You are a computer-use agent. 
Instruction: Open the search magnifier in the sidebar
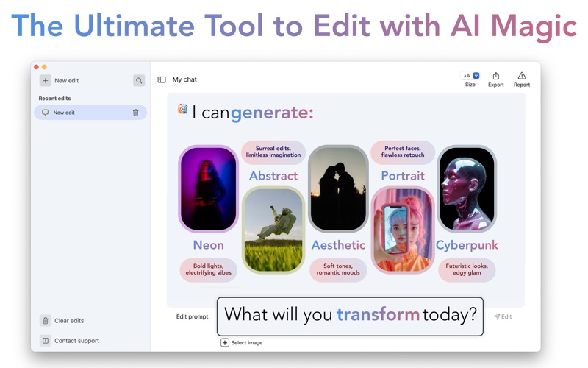(x=139, y=80)
